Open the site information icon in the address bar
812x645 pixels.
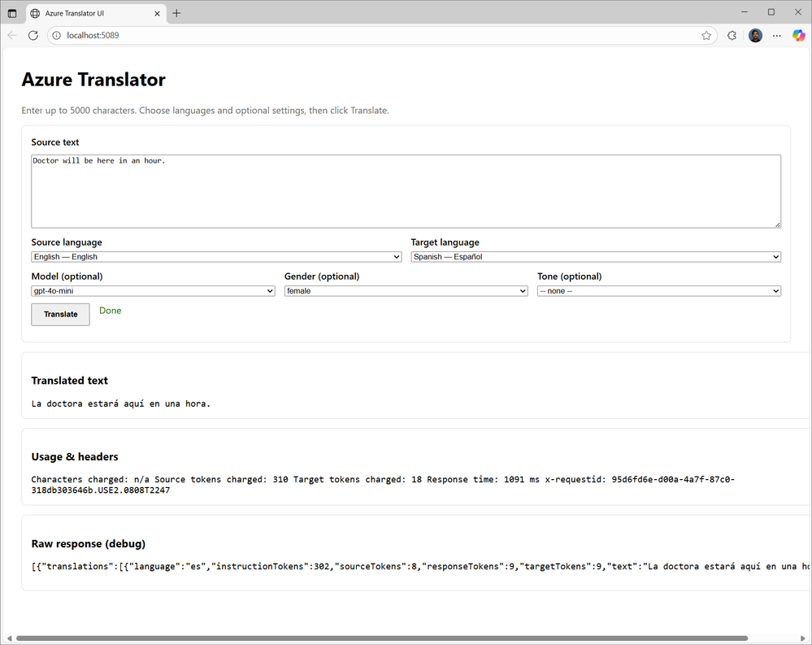coord(56,35)
